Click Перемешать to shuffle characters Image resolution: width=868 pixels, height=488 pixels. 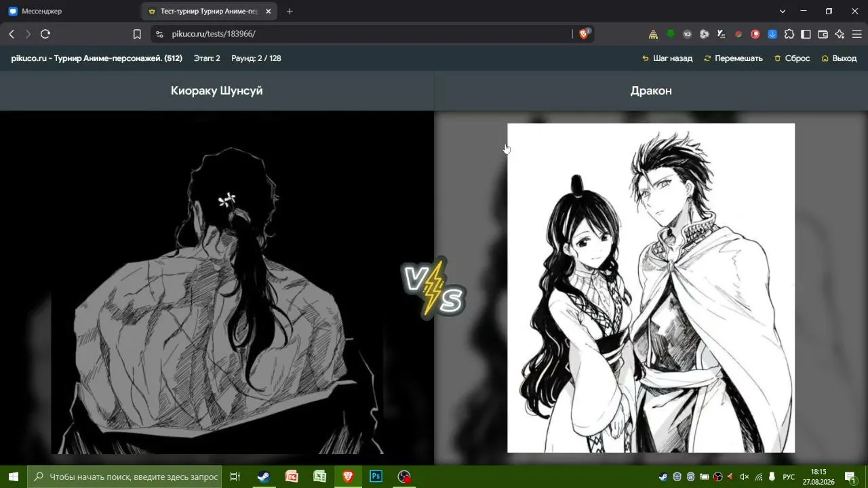click(x=733, y=58)
